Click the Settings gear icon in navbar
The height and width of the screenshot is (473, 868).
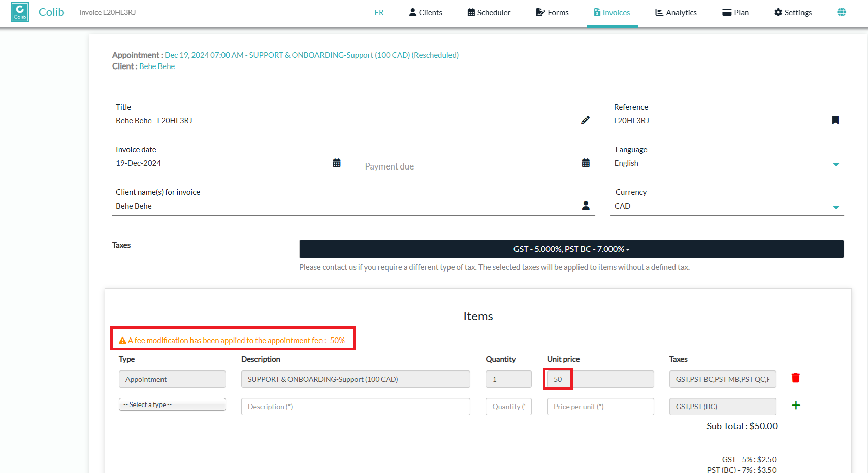(x=778, y=12)
